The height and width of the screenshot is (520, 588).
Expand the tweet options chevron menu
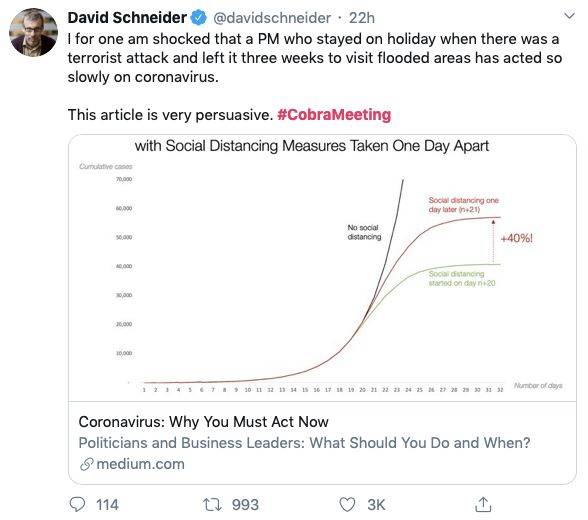pyautogui.click(x=569, y=16)
